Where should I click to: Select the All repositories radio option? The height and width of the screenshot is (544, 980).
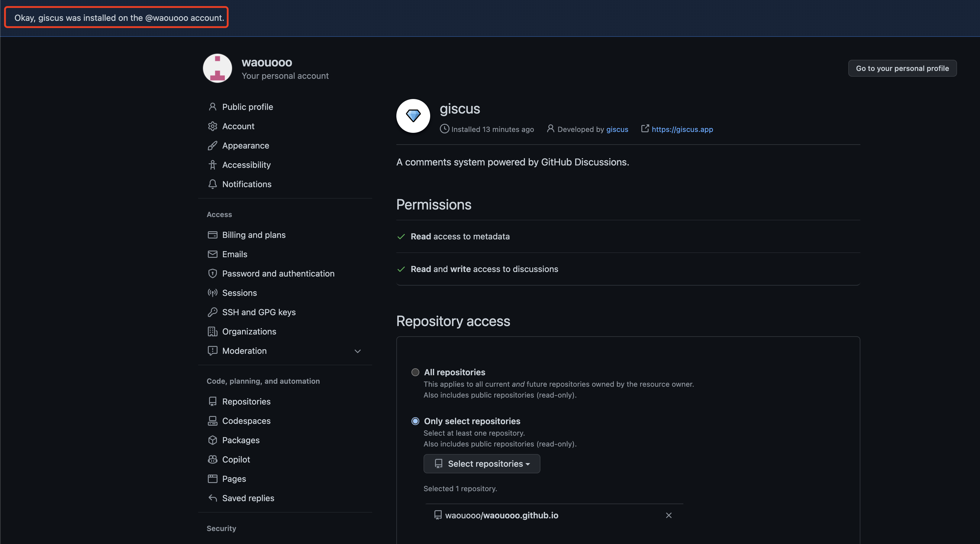(415, 372)
